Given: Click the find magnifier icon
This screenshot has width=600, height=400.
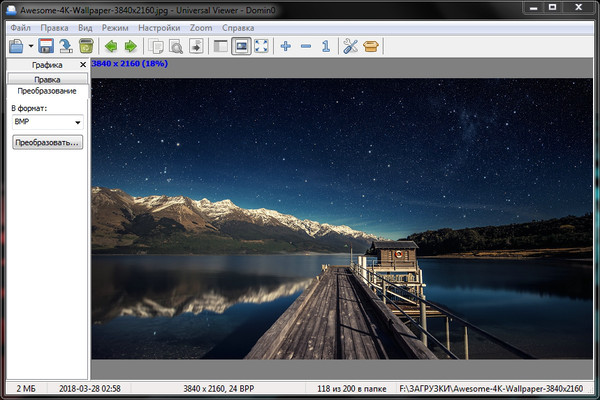Looking at the screenshot, I should point(175,46).
